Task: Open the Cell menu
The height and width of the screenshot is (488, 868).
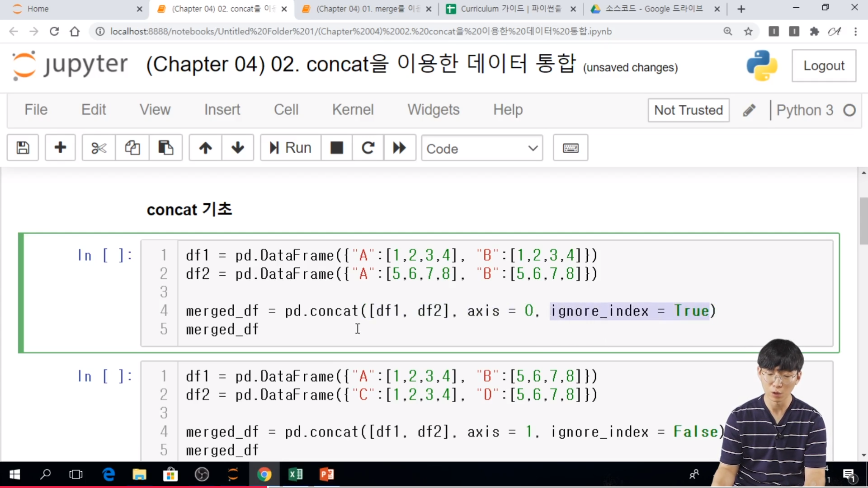Action: click(286, 110)
